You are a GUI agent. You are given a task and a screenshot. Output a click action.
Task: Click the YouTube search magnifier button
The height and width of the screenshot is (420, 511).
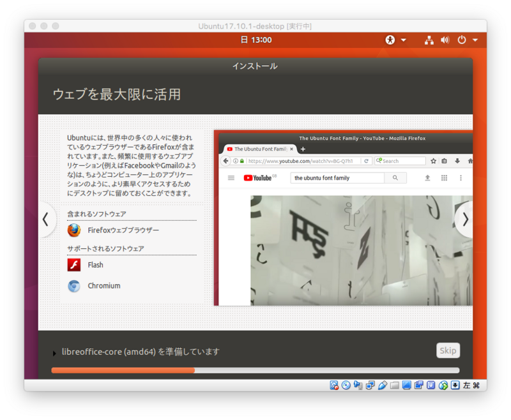click(395, 178)
